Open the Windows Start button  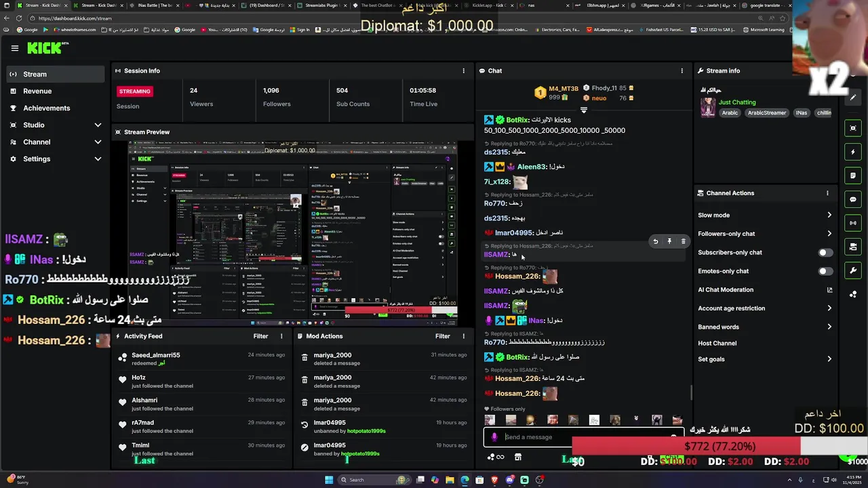pos(329,480)
